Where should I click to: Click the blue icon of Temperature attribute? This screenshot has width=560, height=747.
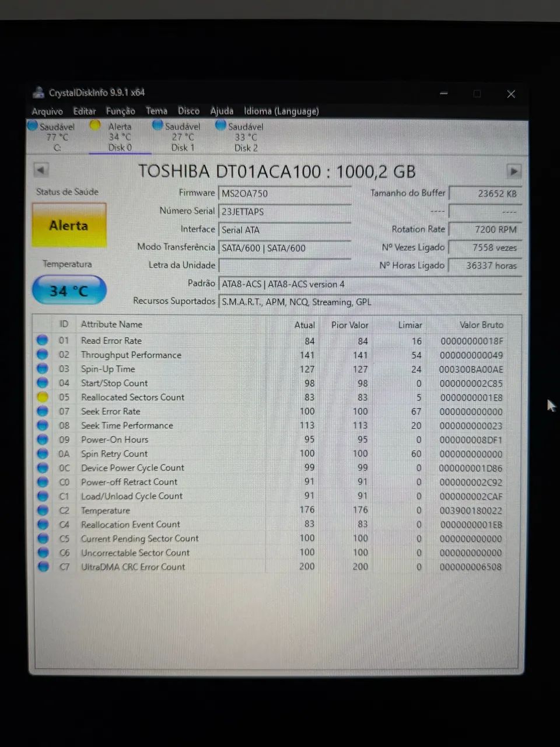pos(43,510)
